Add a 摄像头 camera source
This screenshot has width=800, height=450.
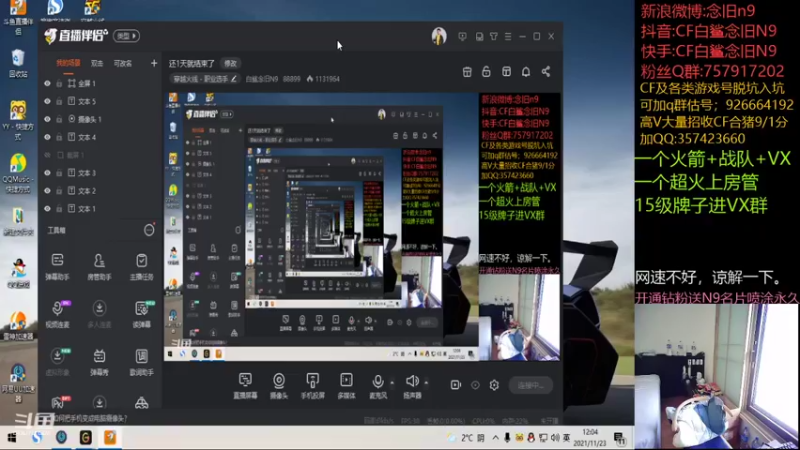[x=279, y=385]
